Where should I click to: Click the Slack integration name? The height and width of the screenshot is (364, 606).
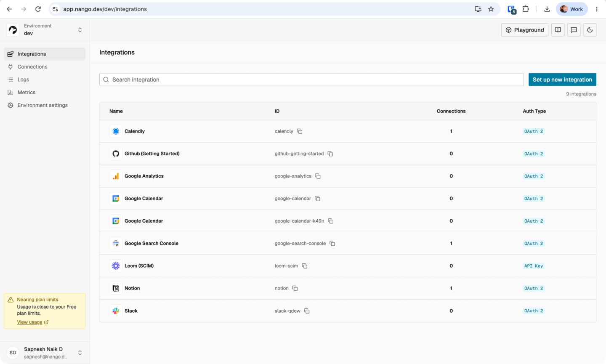[x=131, y=311]
